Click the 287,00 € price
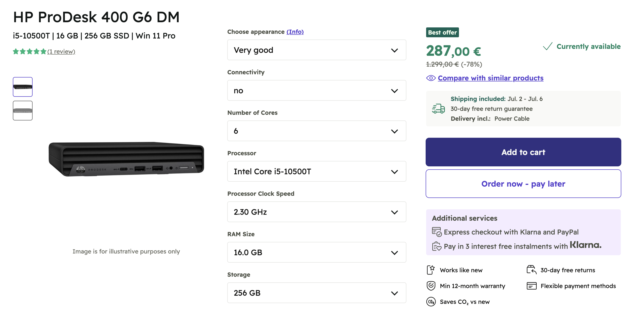The width and height of the screenshot is (644, 312). click(454, 51)
